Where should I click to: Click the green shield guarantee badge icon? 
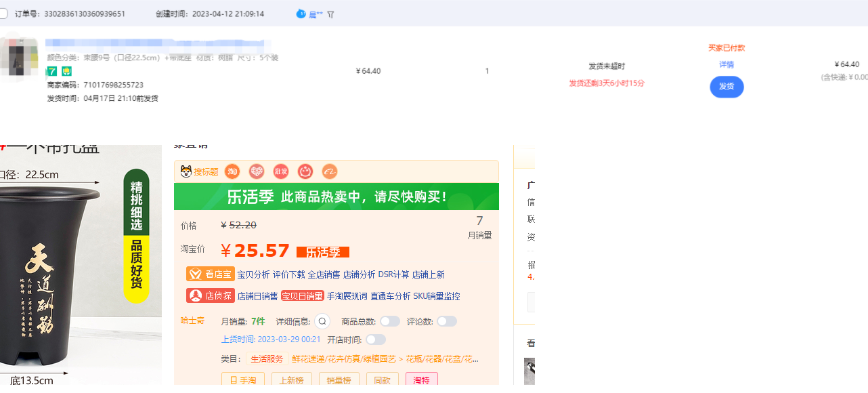(x=66, y=71)
